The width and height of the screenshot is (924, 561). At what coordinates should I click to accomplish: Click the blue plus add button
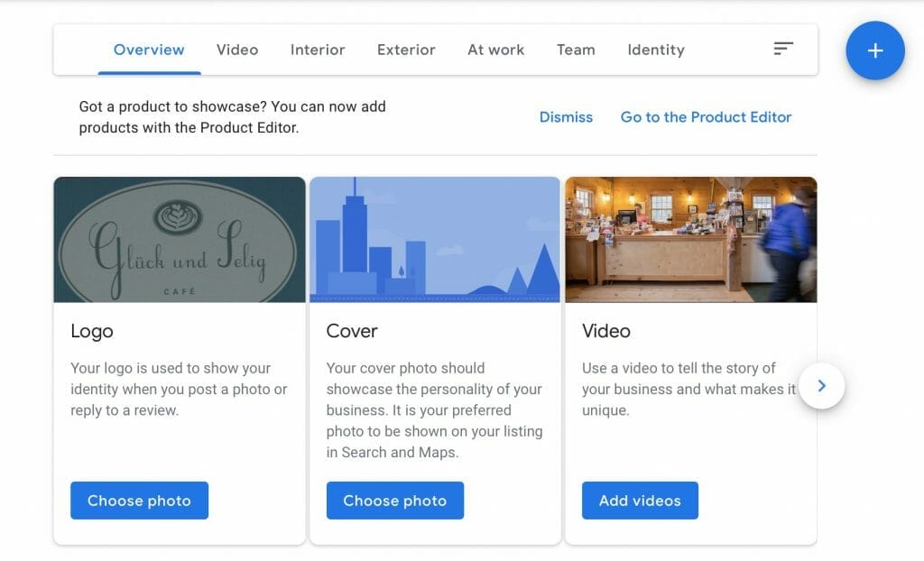(x=874, y=51)
